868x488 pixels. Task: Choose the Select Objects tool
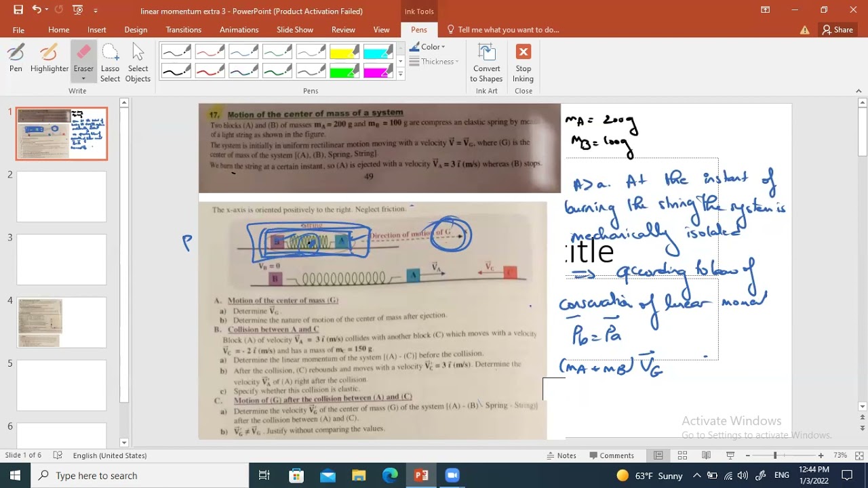(138, 63)
